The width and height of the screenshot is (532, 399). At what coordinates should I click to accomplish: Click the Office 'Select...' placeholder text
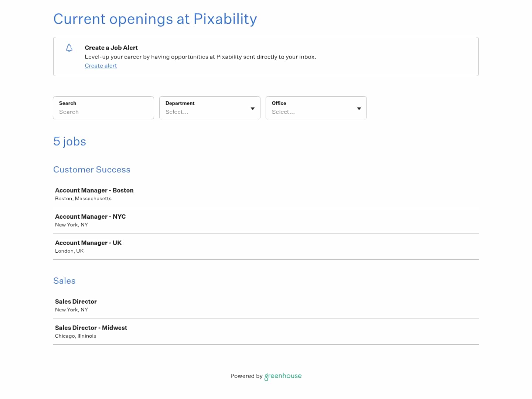pyautogui.click(x=283, y=112)
